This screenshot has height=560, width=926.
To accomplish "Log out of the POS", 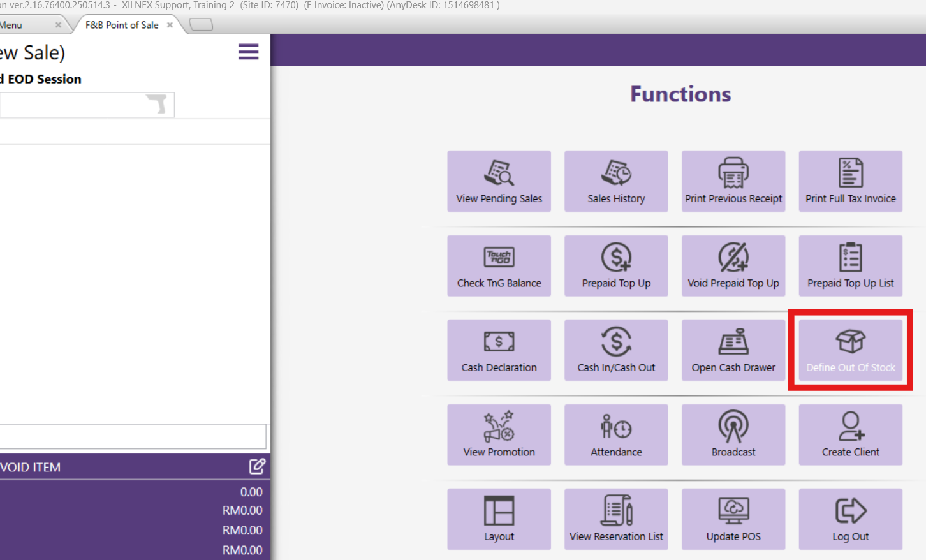I will [x=850, y=519].
